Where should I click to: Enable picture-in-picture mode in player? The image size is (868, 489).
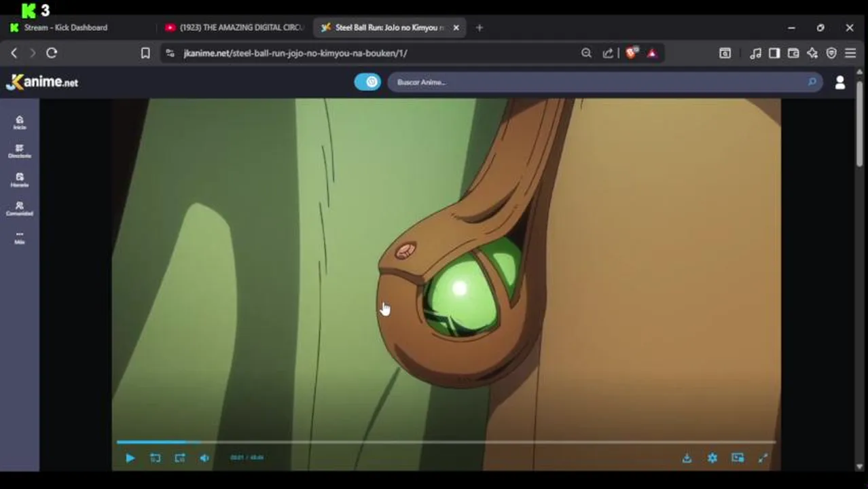coord(738,458)
